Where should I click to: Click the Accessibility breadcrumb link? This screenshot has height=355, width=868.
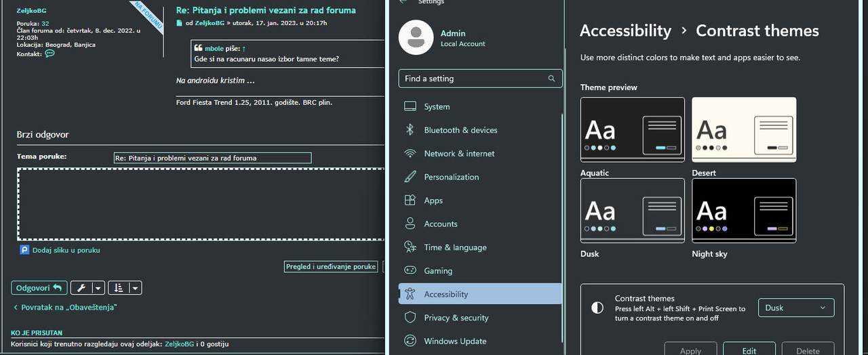[x=625, y=31]
